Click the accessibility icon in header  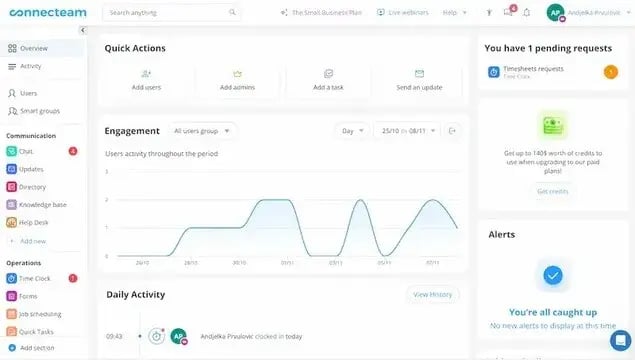[x=489, y=13]
